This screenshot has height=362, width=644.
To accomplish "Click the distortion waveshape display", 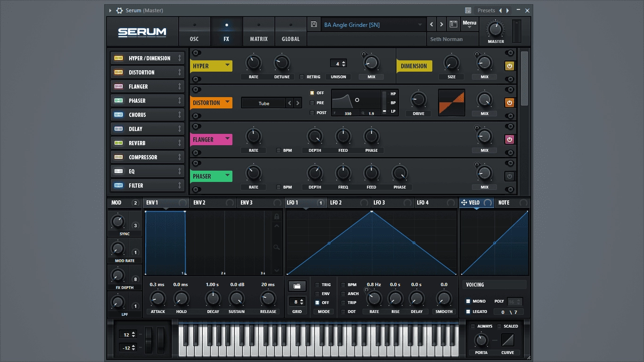I will pyautogui.click(x=452, y=103).
